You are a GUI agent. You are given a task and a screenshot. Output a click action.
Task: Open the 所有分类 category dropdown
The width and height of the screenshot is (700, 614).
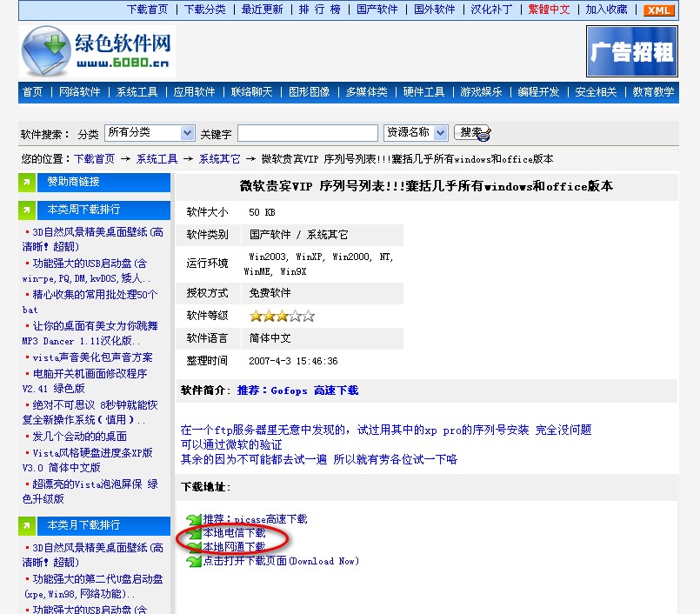150,132
